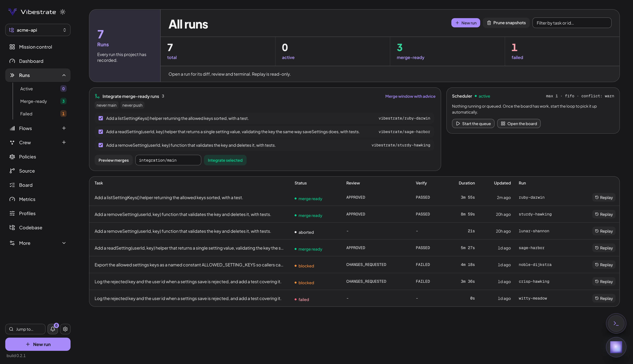The image size is (633, 364).
Task: Click vibestrate/ruby-darwin branch name
Action: (x=404, y=118)
